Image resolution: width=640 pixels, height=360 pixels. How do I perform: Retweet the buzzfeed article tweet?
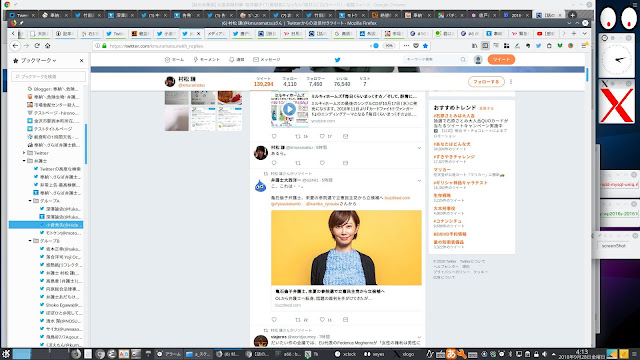tap(298, 320)
